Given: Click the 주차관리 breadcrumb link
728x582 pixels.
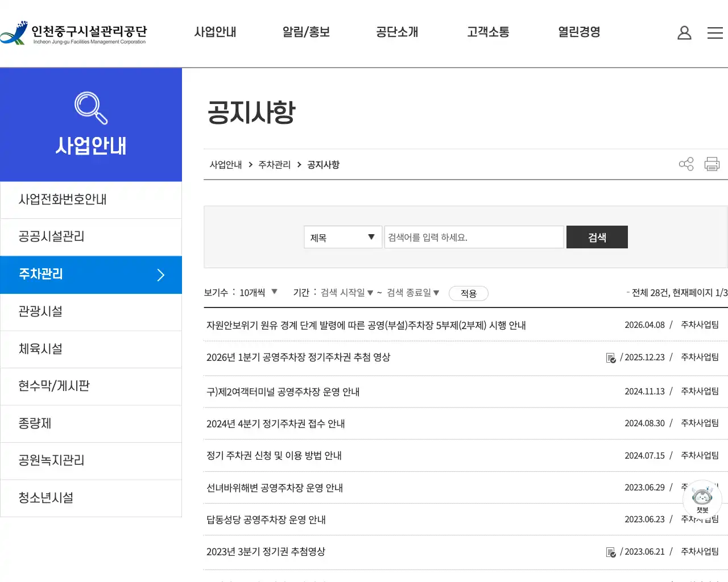Looking at the screenshot, I should click(x=274, y=164).
